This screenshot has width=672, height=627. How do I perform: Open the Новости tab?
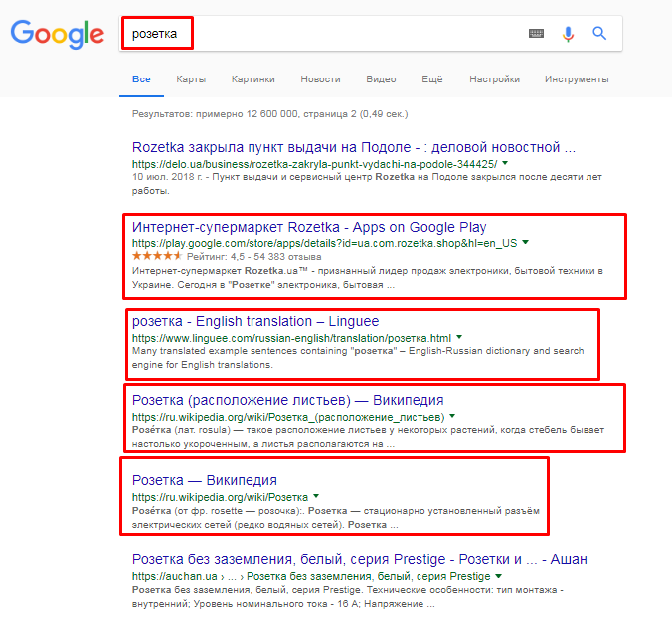tap(320, 79)
